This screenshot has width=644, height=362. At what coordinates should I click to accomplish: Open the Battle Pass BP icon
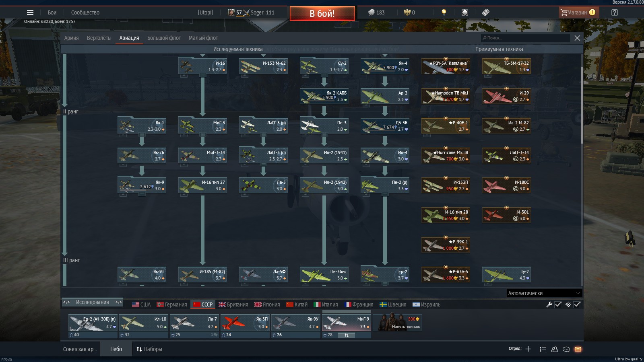[x=486, y=12]
